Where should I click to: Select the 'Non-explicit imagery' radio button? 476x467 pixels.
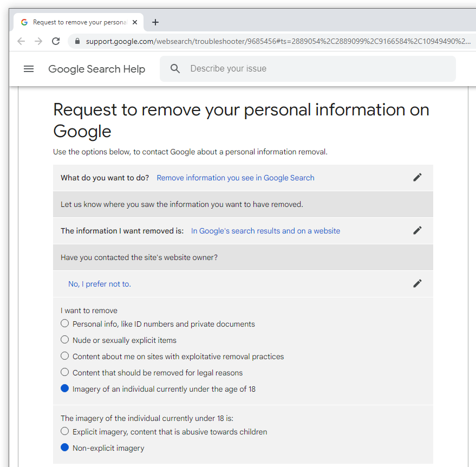tap(64, 447)
